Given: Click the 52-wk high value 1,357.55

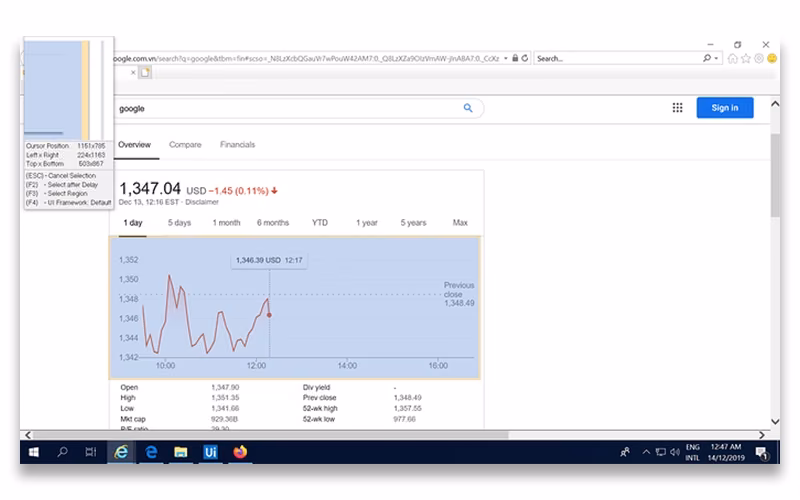Looking at the screenshot, I should coord(407,408).
